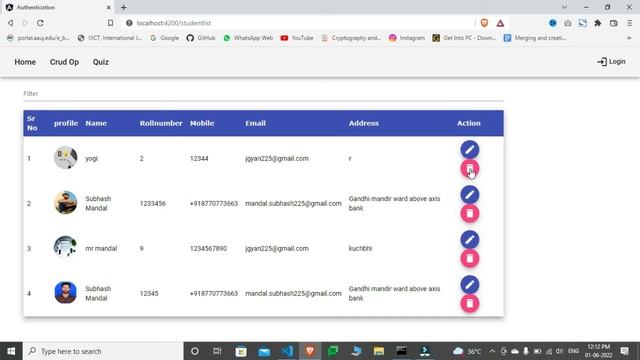Click the Rollnumber column header

point(161,123)
